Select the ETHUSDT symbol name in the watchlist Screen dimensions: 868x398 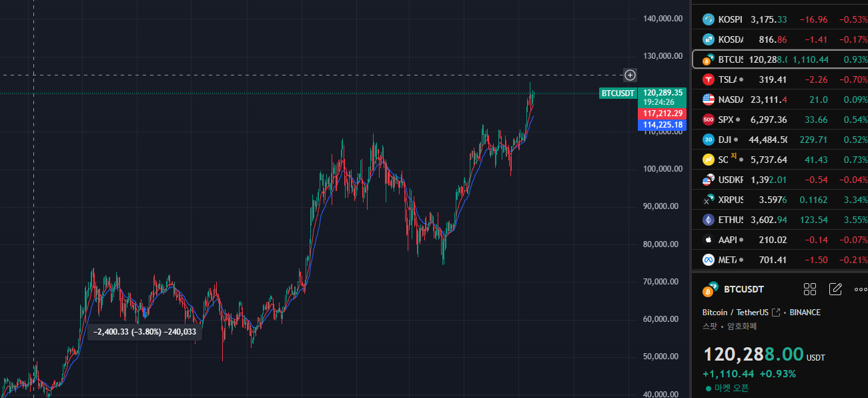731,220
